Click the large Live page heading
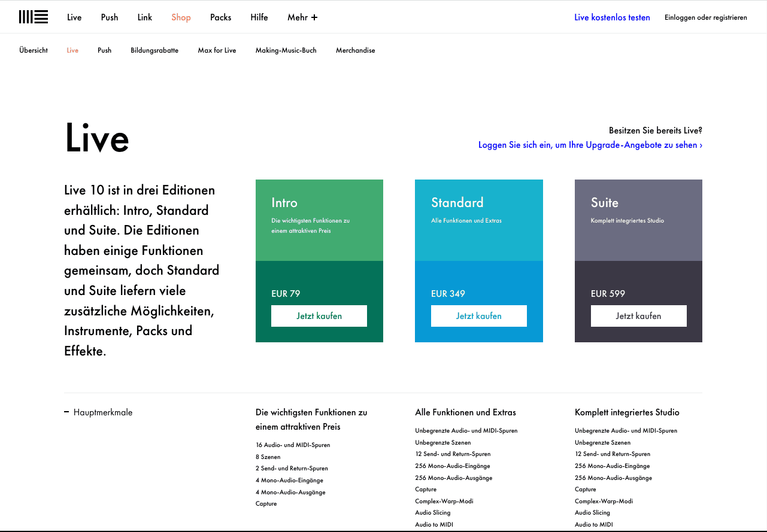This screenshot has height=532, width=767. 97,138
